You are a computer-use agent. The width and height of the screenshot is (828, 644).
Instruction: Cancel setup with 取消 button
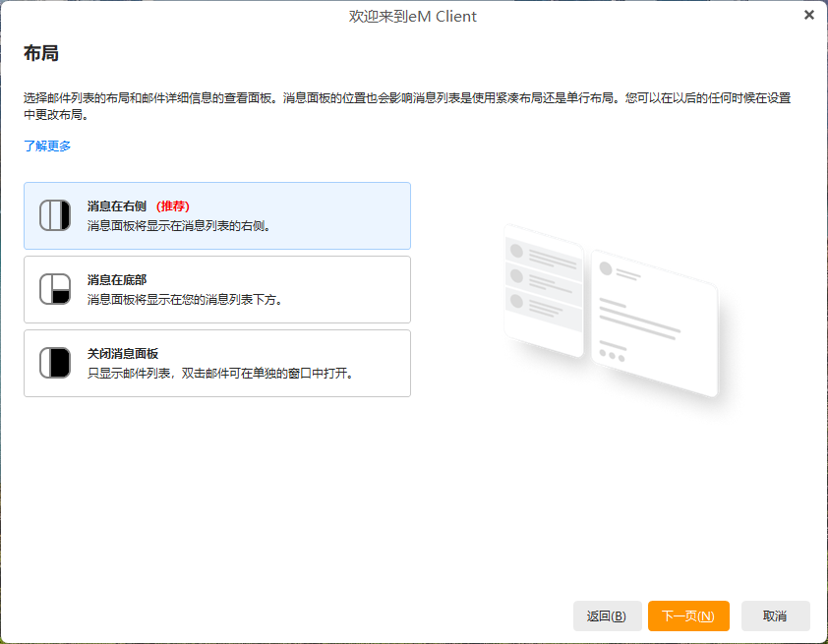click(775, 616)
